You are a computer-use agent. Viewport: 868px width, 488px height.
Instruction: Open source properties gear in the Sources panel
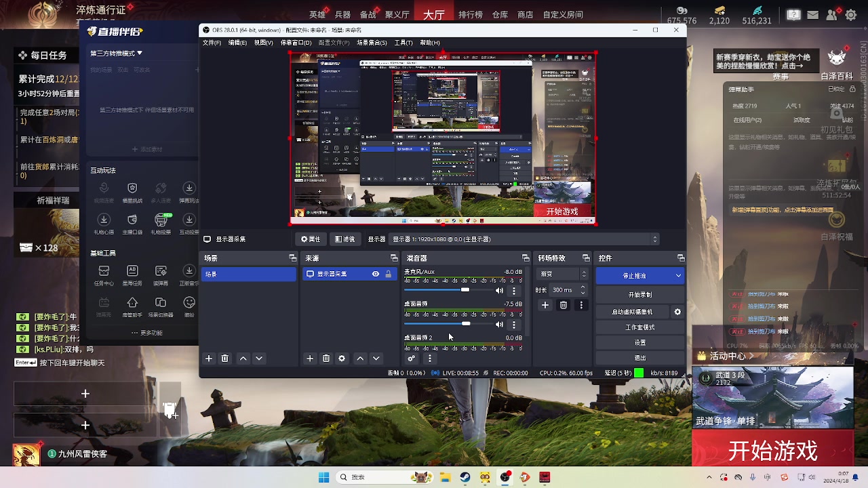pos(342,359)
